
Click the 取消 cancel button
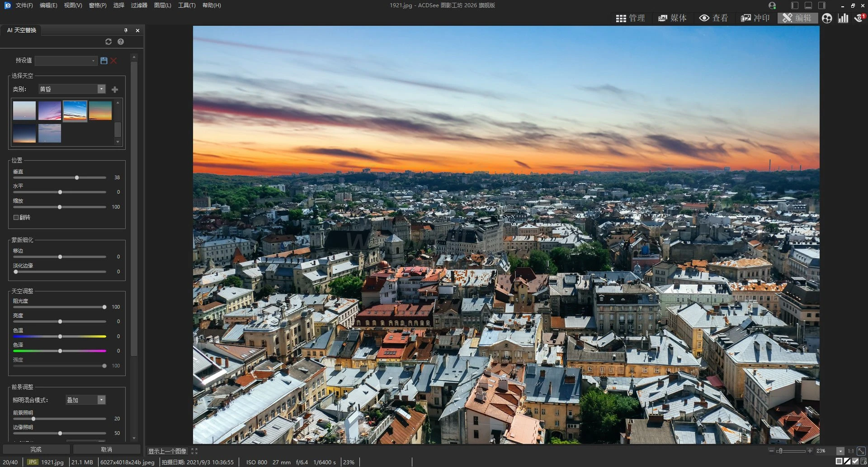(107, 449)
